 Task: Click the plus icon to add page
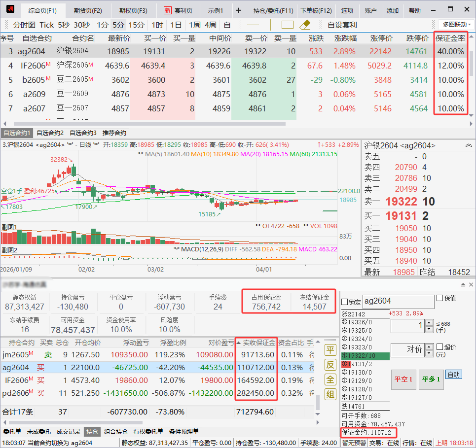pos(239,10)
